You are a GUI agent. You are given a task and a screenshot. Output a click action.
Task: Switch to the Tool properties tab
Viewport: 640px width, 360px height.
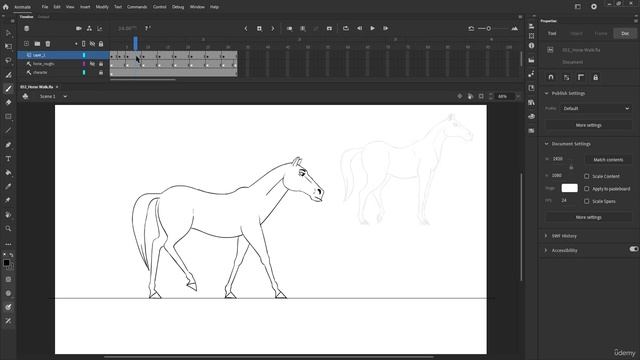coord(552,33)
